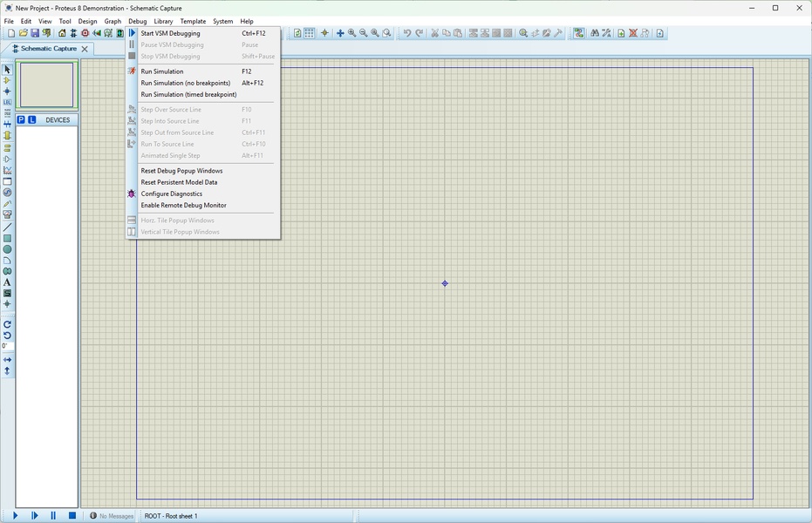Click the horizontal mirror flip icon
The width and height of the screenshot is (812, 523).
point(7,359)
